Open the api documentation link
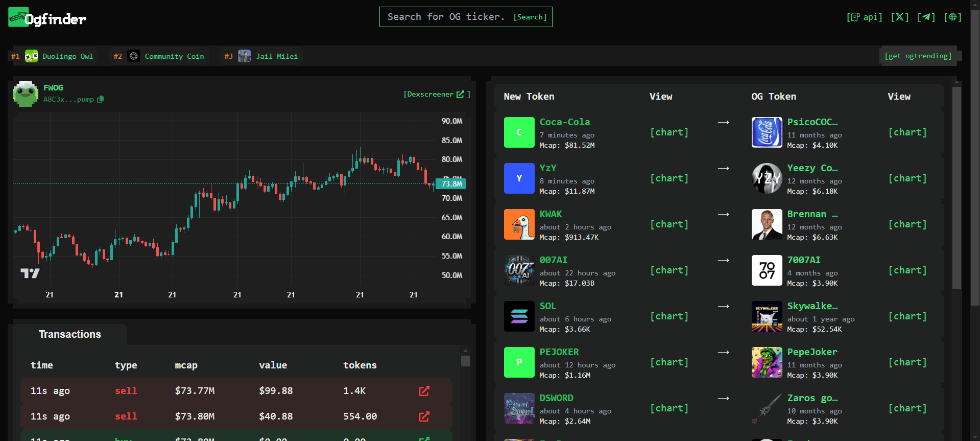Viewport: 980px width, 441px height. click(864, 17)
